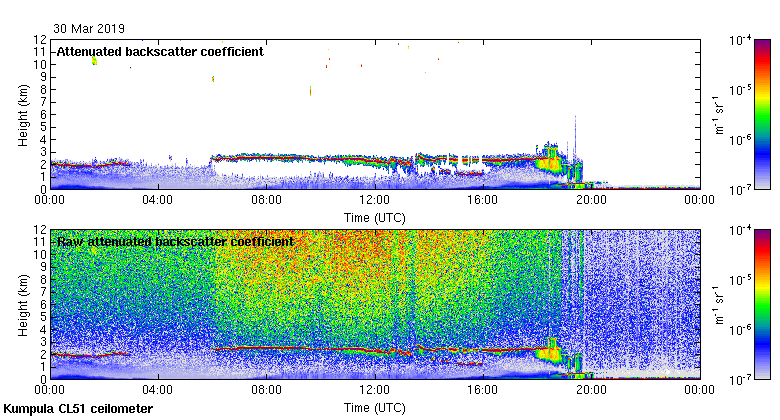This screenshot has width=780, height=420.
Task: Click the height tick label 5 of the lower plot
Action: (x=44, y=317)
